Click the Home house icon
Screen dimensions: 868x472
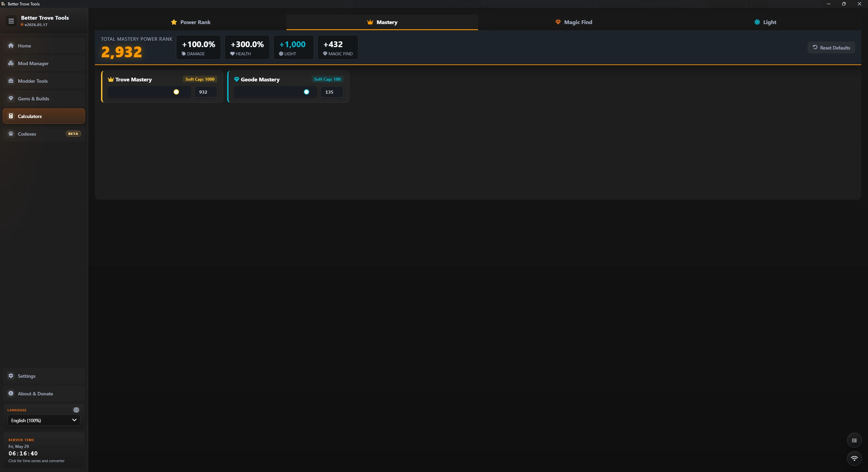click(x=11, y=45)
